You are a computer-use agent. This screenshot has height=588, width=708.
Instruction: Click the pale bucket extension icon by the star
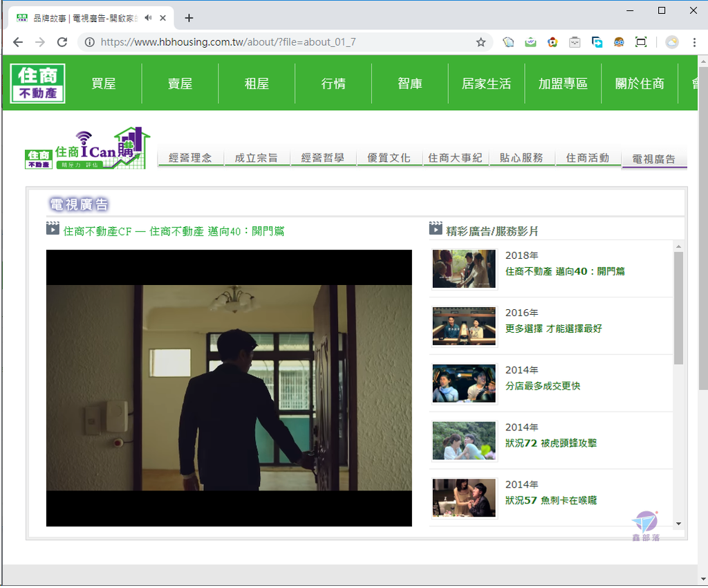(x=508, y=42)
